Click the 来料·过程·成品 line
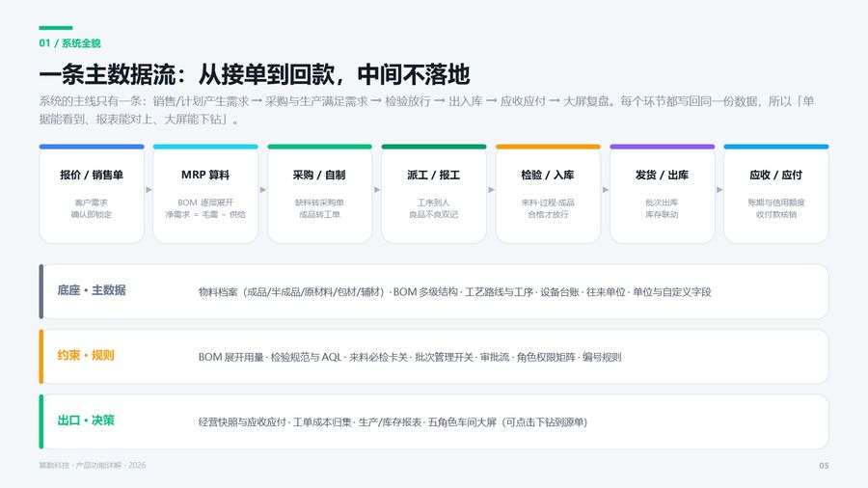The width and height of the screenshot is (868, 488). 548,203
